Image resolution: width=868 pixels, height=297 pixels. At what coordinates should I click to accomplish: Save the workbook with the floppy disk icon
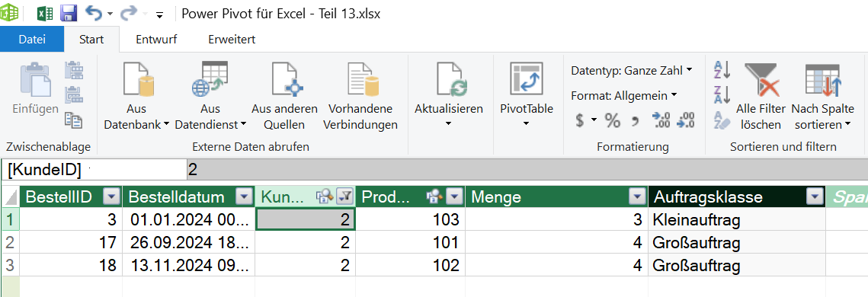pos(69,13)
